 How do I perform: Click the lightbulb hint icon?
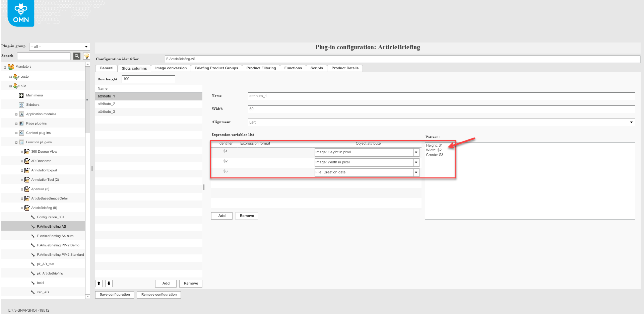point(86,56)
